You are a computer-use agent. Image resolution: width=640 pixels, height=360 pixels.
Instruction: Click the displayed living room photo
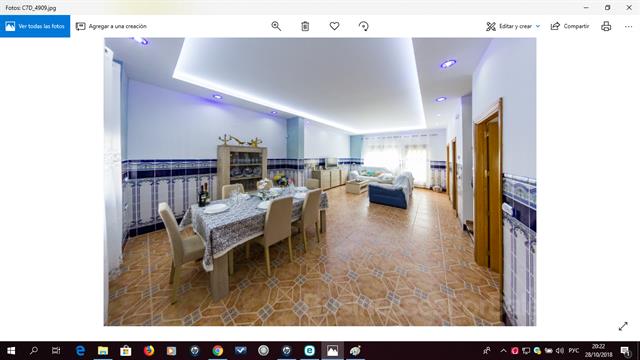[320, 182]
